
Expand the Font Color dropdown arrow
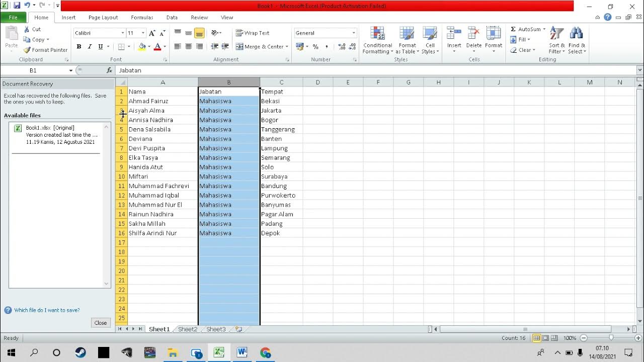(165, 47)
